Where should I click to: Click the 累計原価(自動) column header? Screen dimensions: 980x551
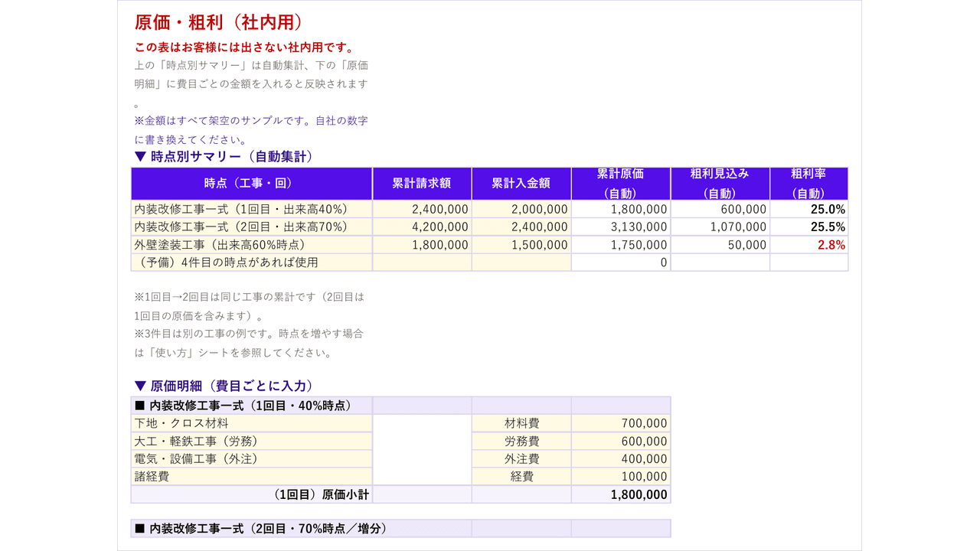pos(621,184)
